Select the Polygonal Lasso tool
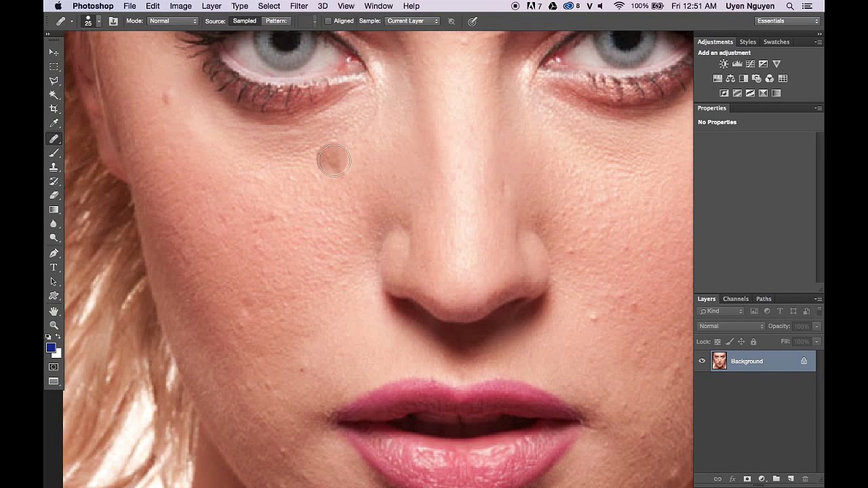Viewport: 868px width, 488px height. (x=54, y=81)
